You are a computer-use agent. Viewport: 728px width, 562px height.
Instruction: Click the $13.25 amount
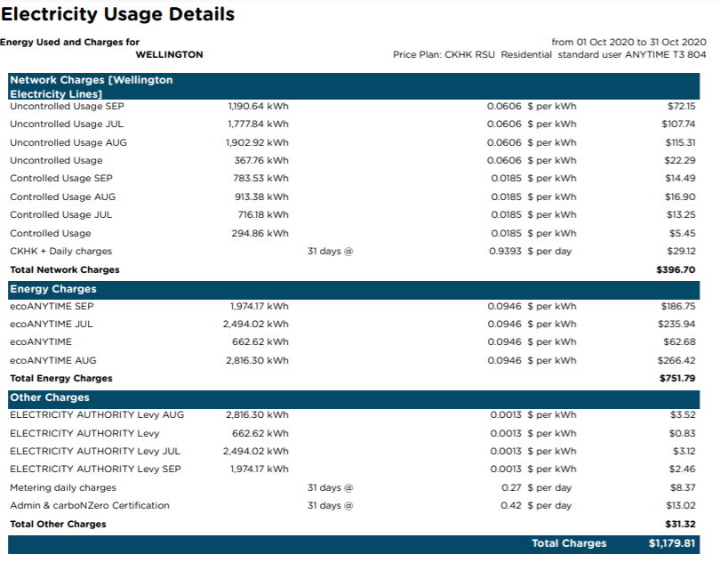click(680, 214)
